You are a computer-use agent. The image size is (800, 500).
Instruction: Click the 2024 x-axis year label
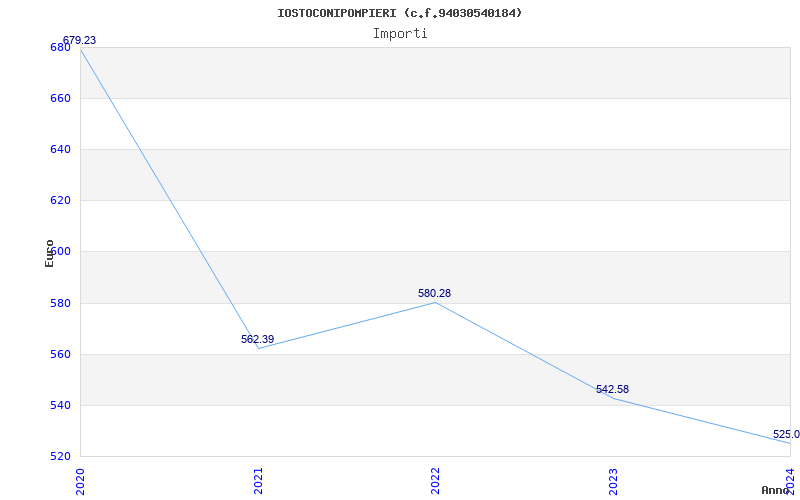[790, 480]
